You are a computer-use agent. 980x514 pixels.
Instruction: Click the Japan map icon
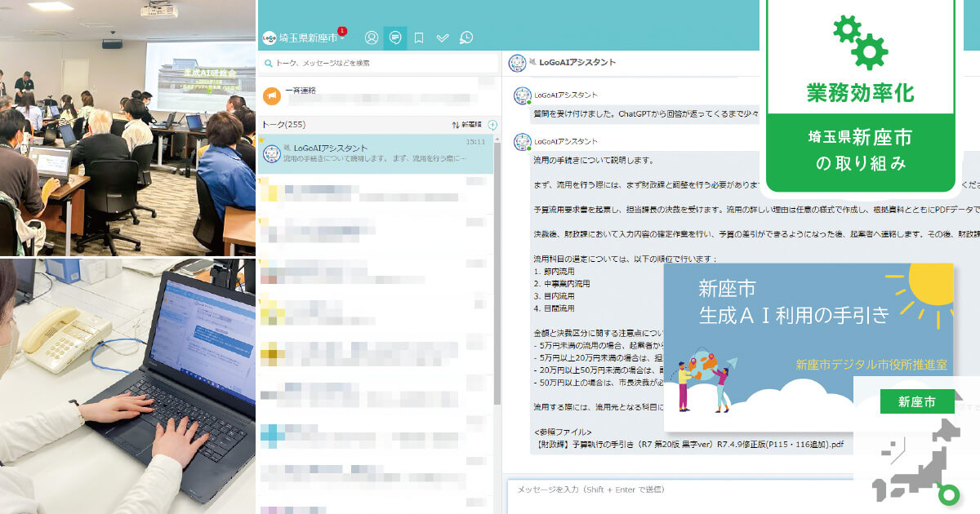[916, 463]
